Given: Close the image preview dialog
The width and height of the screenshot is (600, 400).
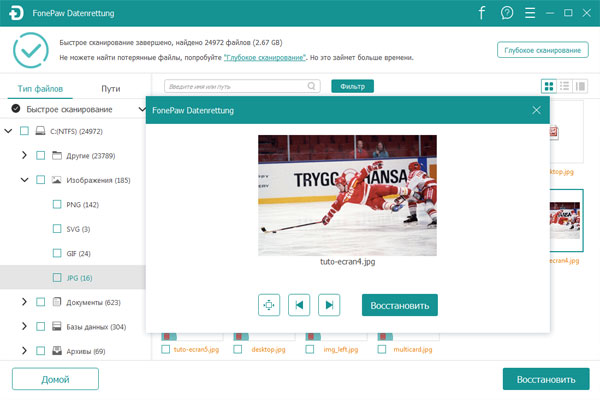Looking at the screenshot, I should tap(537, 110).
